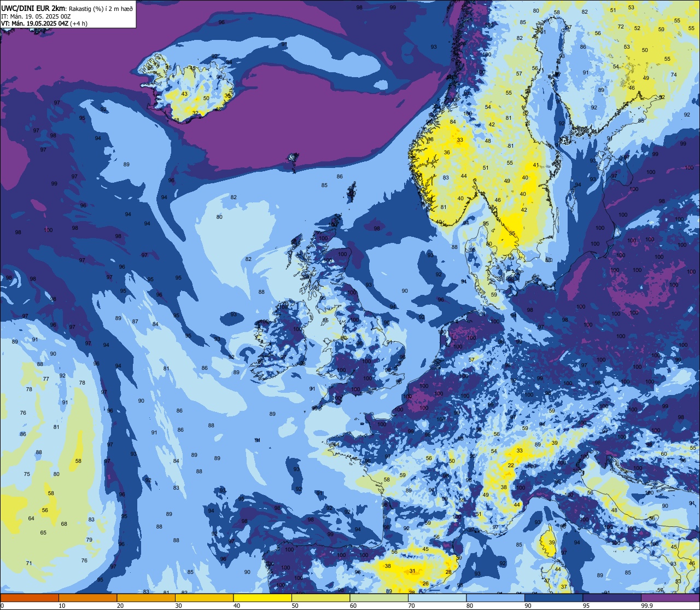
Task: Click the '10' legend scale label
Action: 62,606
